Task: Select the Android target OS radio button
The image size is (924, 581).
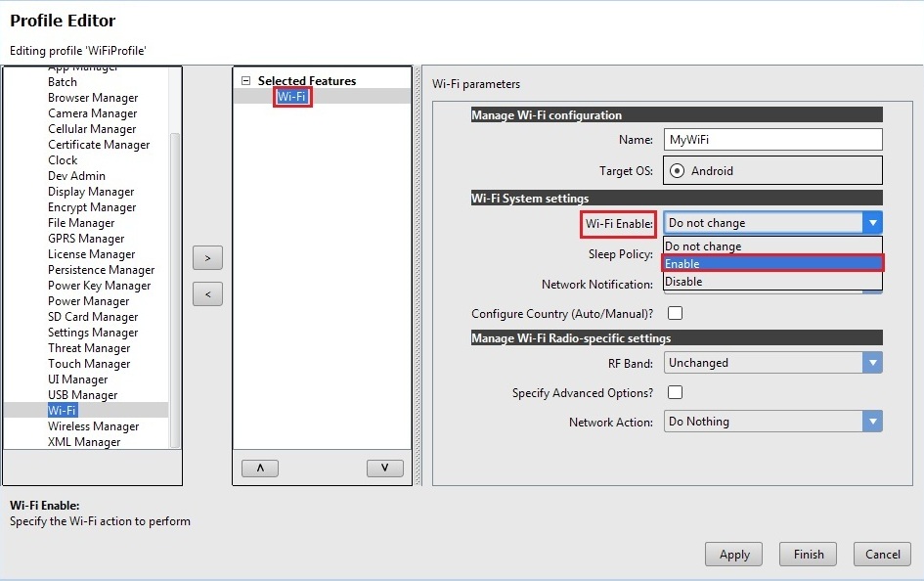Action: (677, 170)
